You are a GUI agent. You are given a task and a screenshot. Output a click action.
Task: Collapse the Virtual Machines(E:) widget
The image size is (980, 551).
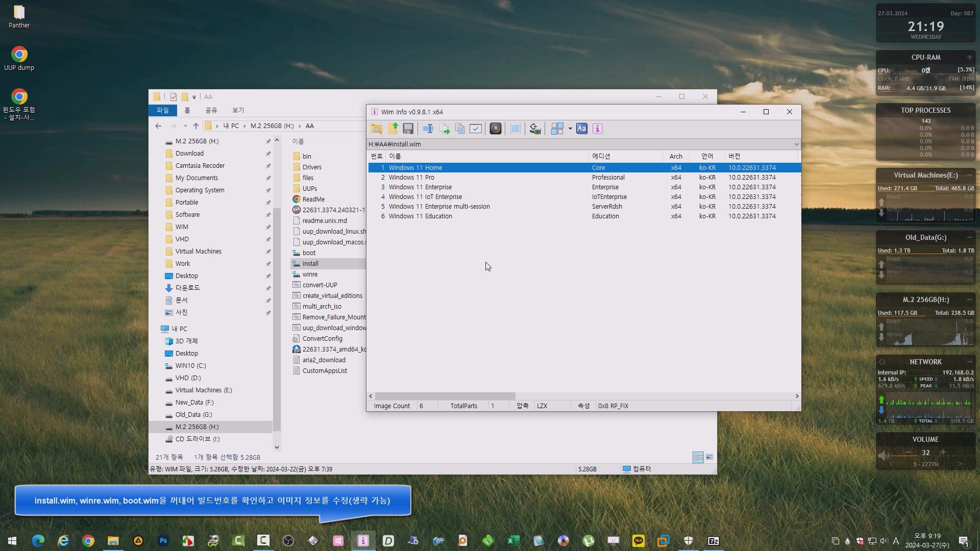tap(969, 175)
